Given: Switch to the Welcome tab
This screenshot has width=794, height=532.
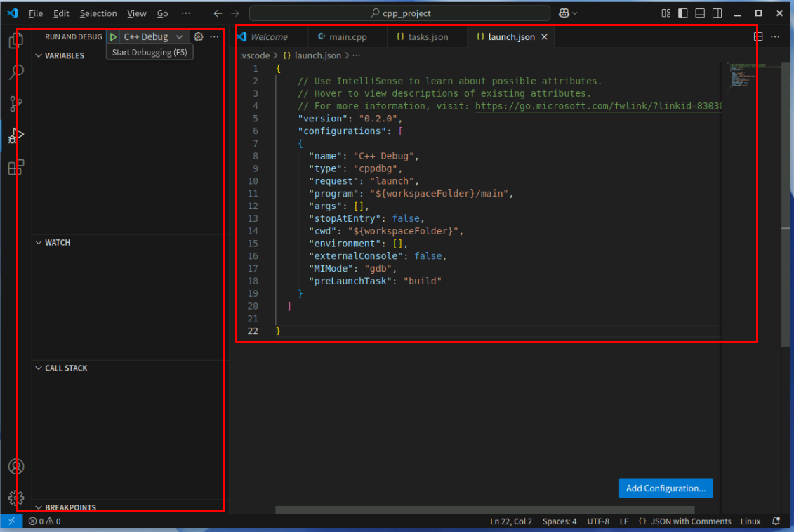Looking at the screenshot, I should (270, 37).
